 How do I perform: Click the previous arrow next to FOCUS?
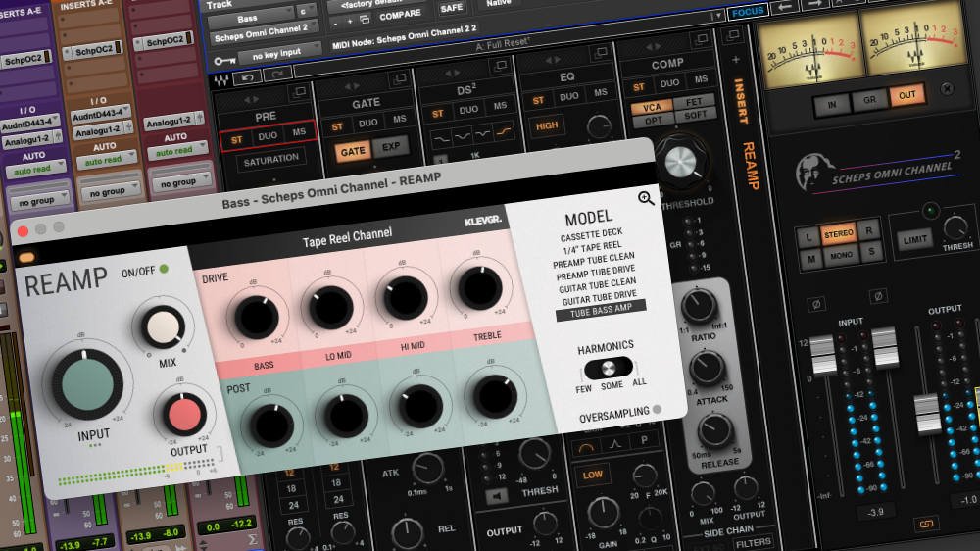pyautogui.click(x=784, y=6)
